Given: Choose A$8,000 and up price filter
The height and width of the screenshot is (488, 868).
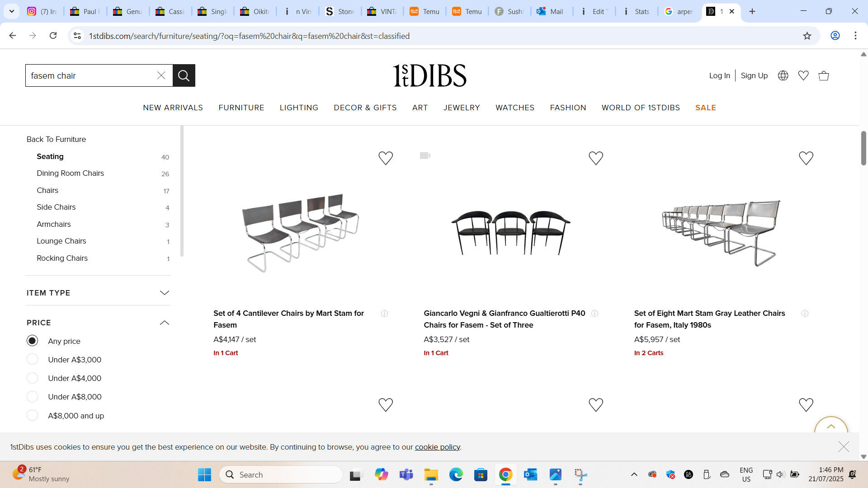Looking at the screenshot, I should 32,415.
